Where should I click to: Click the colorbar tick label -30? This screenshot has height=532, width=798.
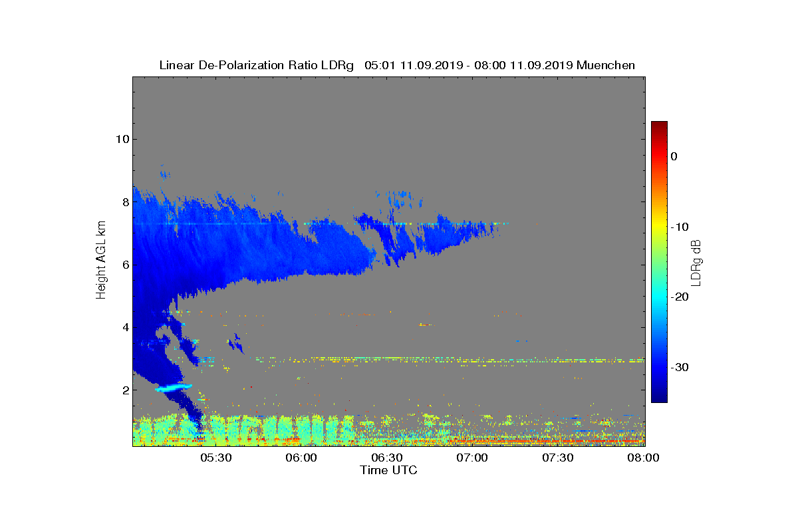point(679,368)
